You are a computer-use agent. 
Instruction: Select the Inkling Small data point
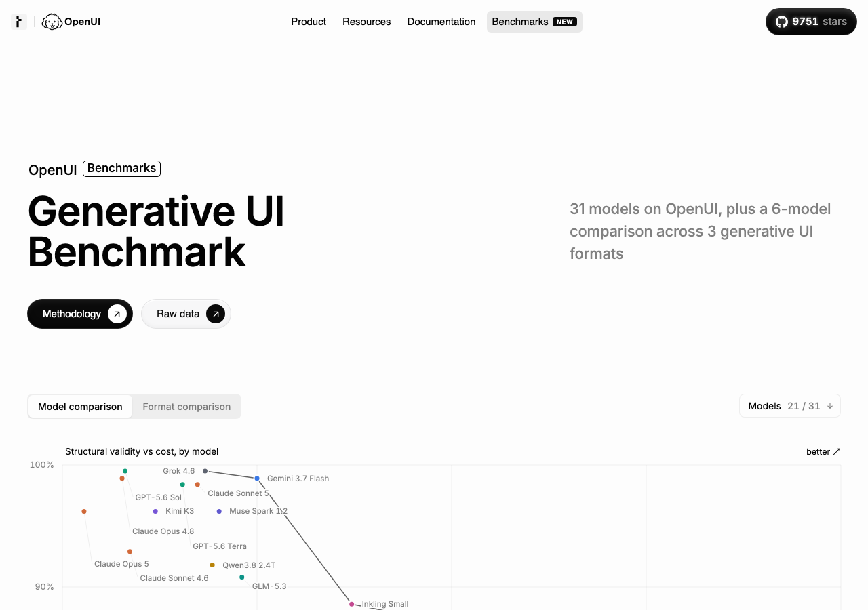click(x=351, y=604)
